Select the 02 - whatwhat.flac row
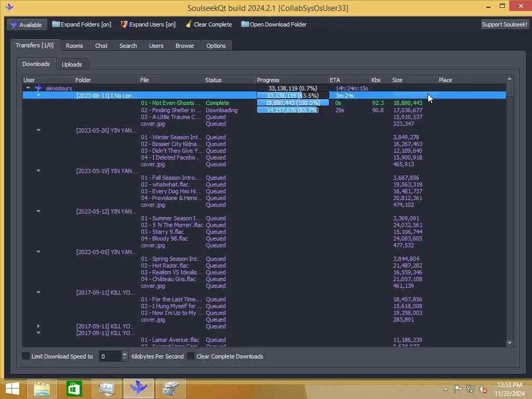Image resolution: width=532 pixels, height=399 pixels. 264,184
